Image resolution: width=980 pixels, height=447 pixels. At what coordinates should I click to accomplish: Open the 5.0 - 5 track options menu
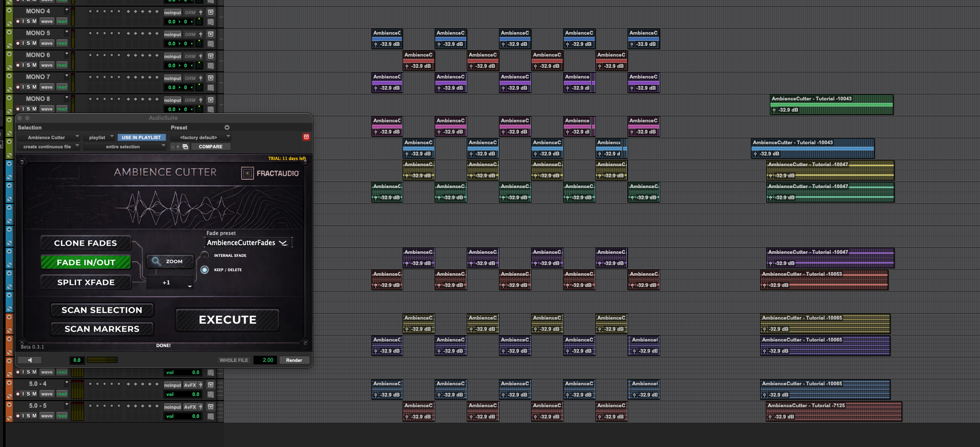[x=66, y=405]
